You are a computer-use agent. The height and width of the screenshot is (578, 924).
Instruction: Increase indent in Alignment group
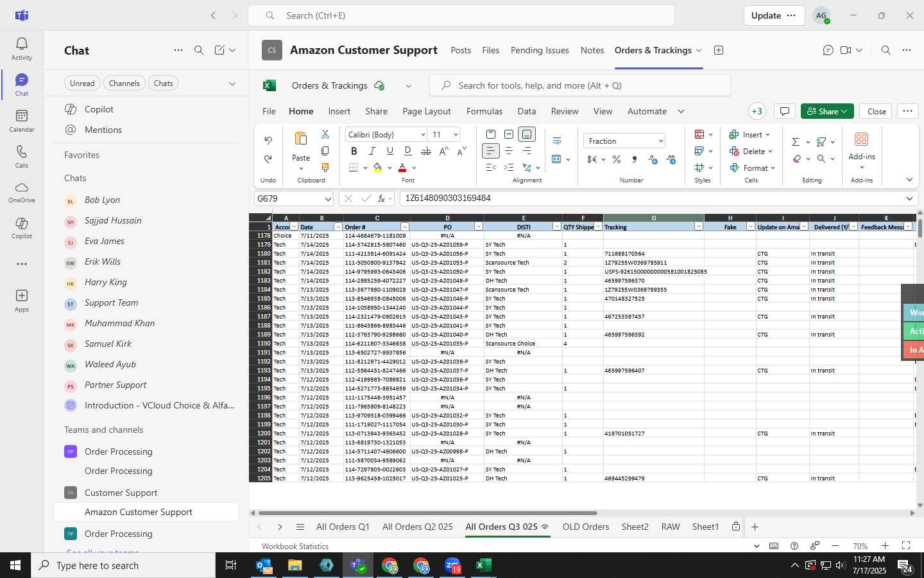click(x=509, y=168)
